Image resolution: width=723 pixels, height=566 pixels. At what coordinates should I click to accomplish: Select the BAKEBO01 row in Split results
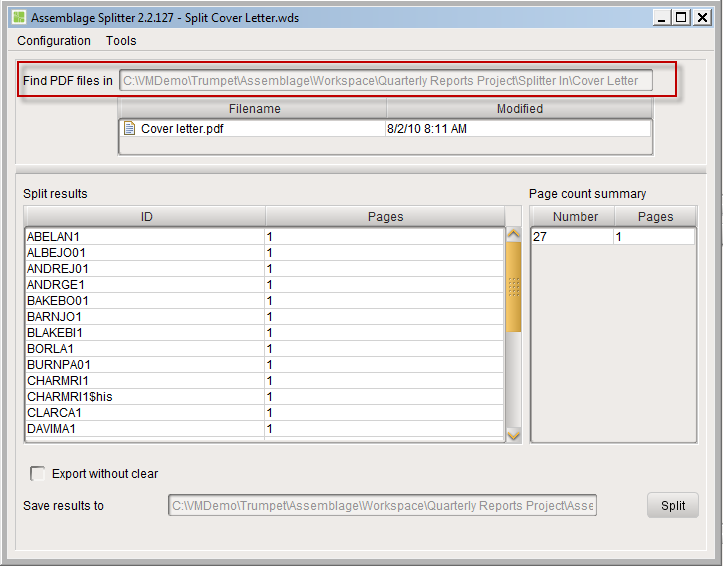pyautogui.click(x=264, y=301)
